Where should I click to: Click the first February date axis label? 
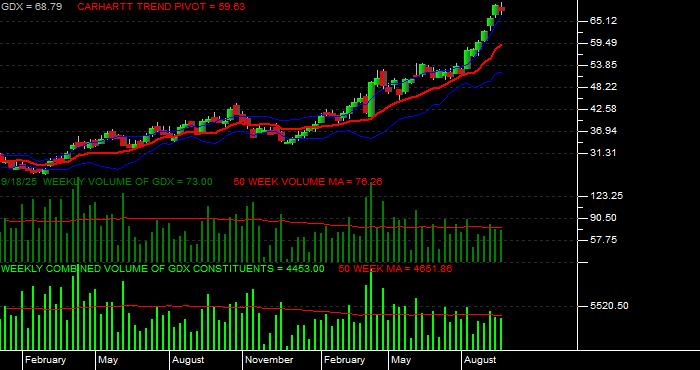pos(45,360)
